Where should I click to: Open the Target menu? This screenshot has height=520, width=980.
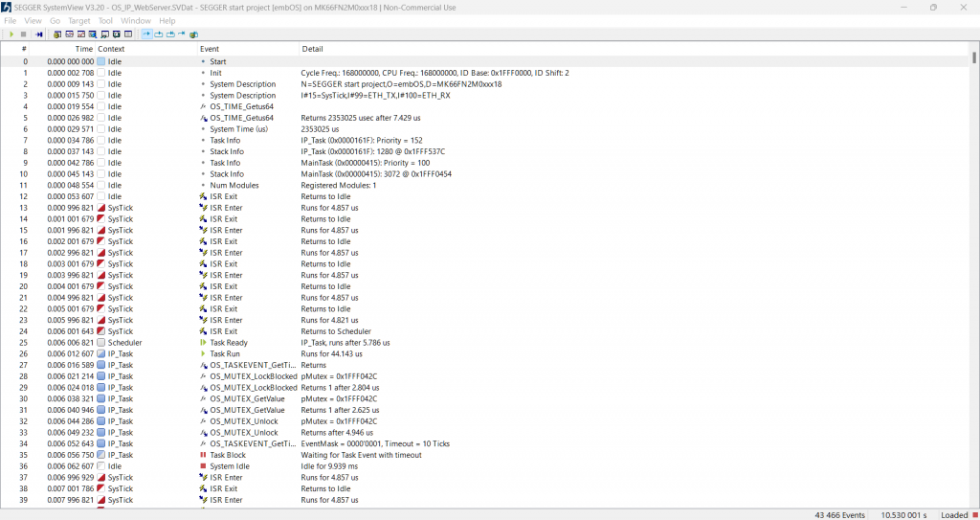click(79, 21)
